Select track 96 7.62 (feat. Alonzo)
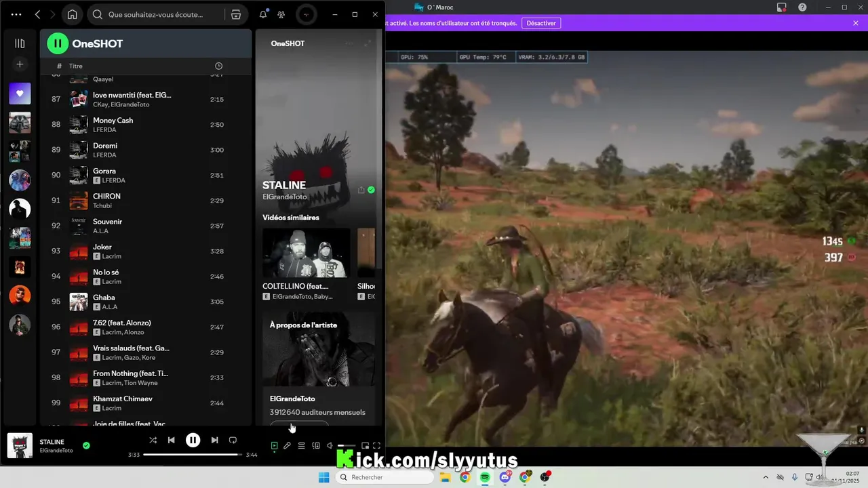868x488 pixels. tap(146, 327)
